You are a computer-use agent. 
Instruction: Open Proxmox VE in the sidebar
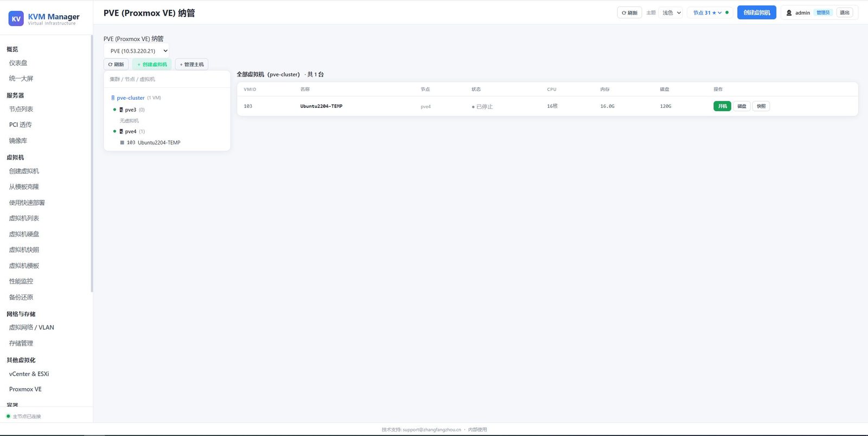tap(25, 389)
